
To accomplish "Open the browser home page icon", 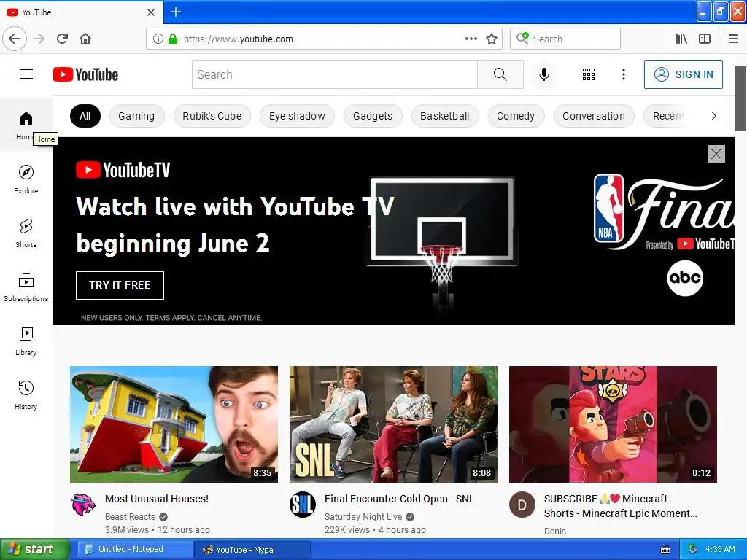I will point(85,39).
